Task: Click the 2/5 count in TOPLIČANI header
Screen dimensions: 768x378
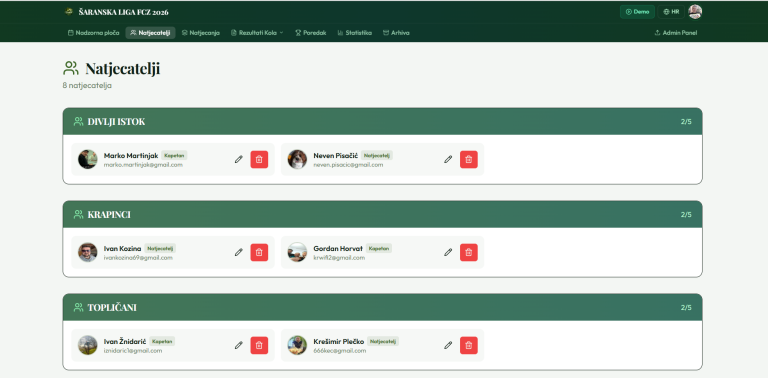Action: 686,307
